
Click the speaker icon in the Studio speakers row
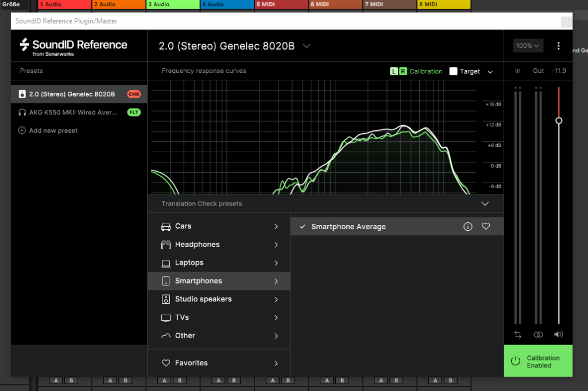coord(166,299)
